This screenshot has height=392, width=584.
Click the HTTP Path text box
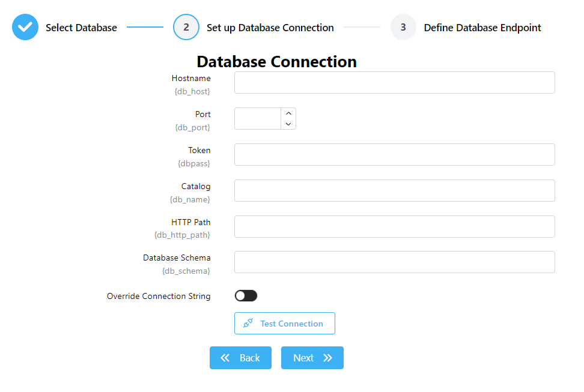(x=394, y=227)
